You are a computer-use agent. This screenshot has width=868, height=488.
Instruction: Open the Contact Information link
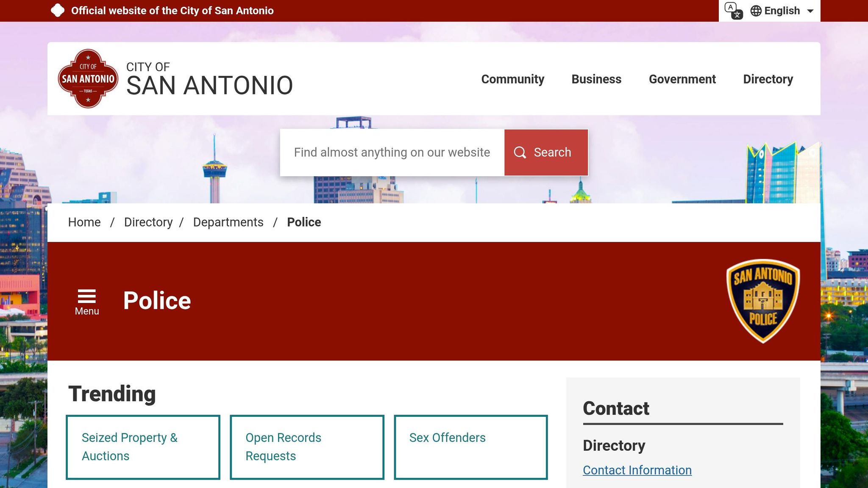pyautogui.click(x=637, y=470)
